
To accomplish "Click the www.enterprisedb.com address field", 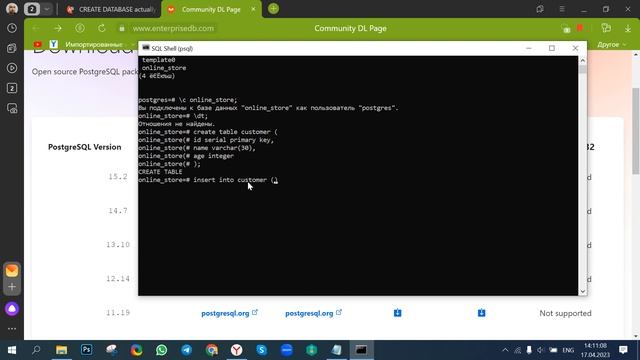I will [x=173, y=29].
